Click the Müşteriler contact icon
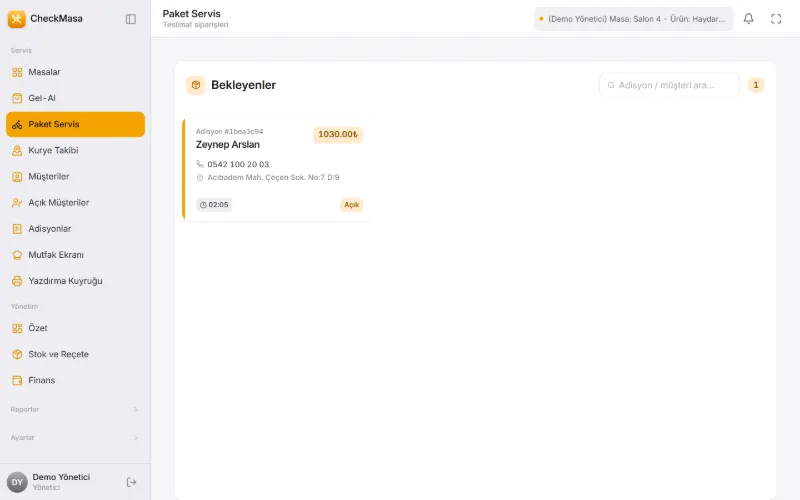800x500 pixels. click(17, 177)
